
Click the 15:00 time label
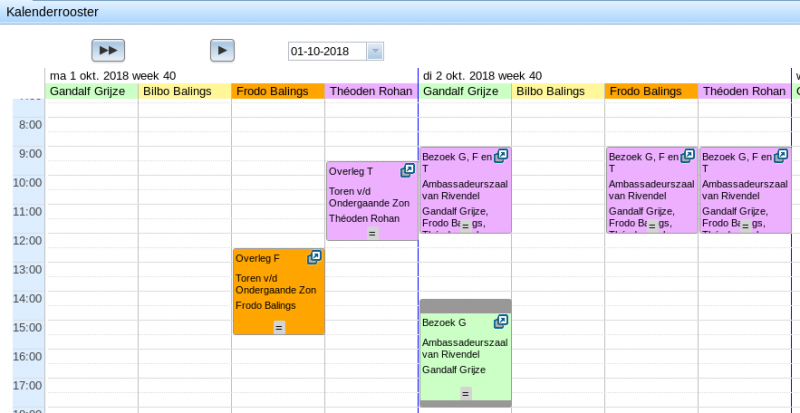(28, 327)
